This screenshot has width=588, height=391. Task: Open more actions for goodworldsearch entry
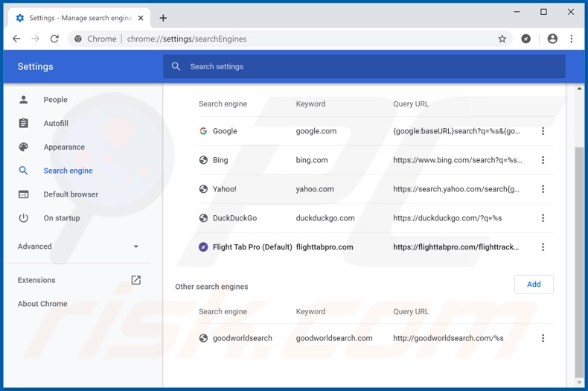[543, 338]
